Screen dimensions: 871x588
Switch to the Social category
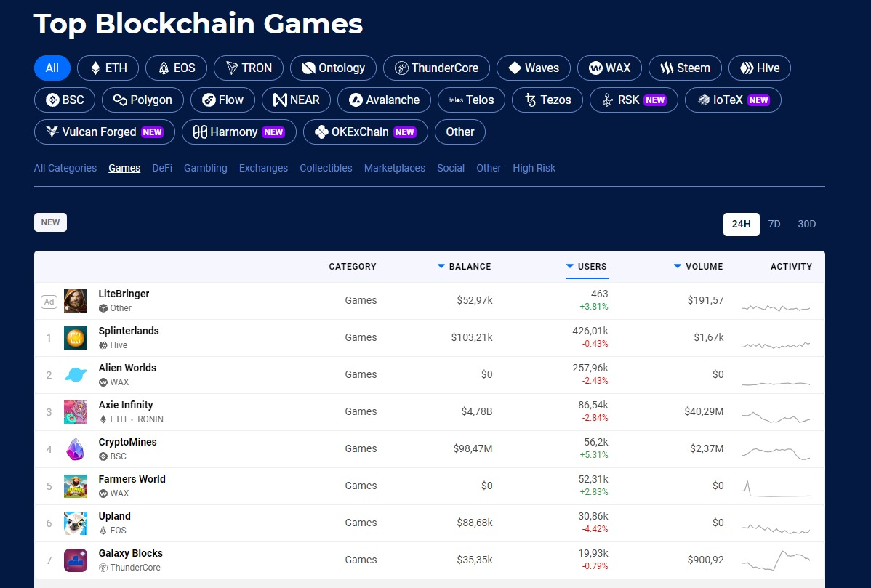451,168
